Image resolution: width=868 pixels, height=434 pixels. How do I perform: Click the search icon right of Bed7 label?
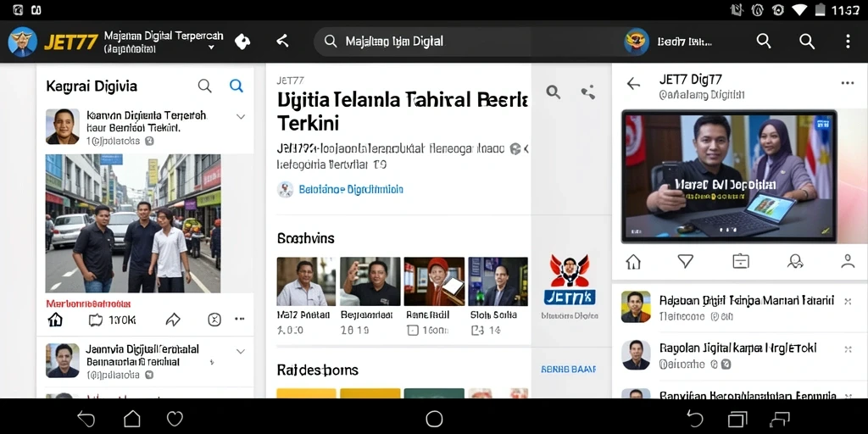pyautogui.click(x=764, y=41)
